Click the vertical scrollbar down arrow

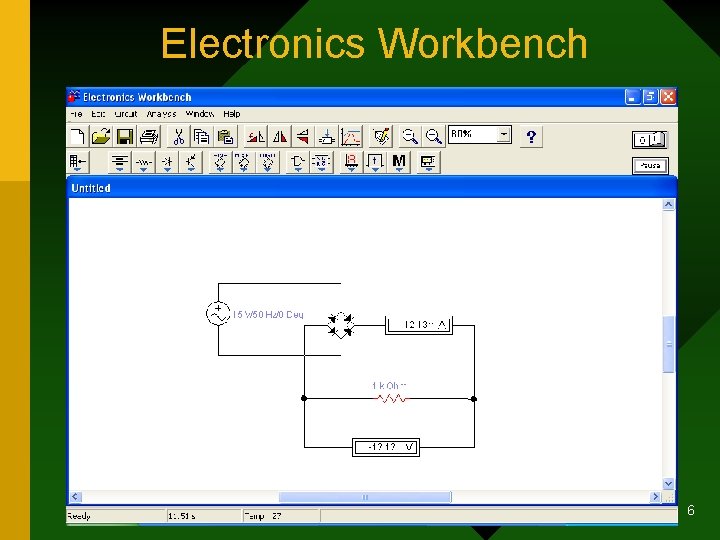(x=669, y=484)
